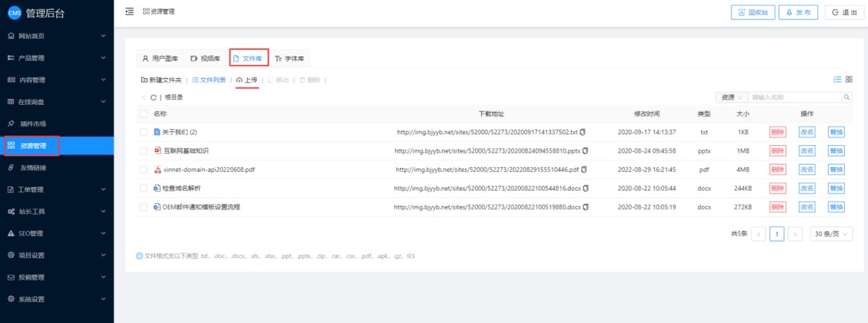868x323 pixels.
Task: Click 新建文件夹 to create a folder
Action: 161,79
